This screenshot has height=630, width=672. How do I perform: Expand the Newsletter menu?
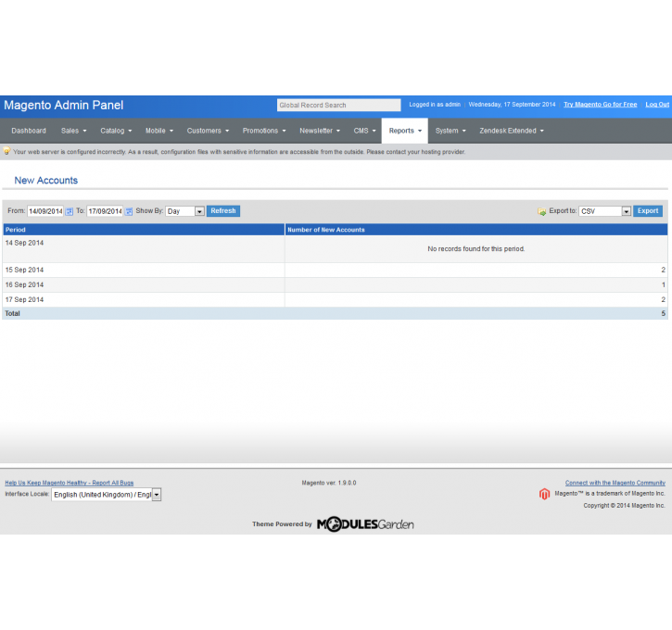click(x=320, y=131)
